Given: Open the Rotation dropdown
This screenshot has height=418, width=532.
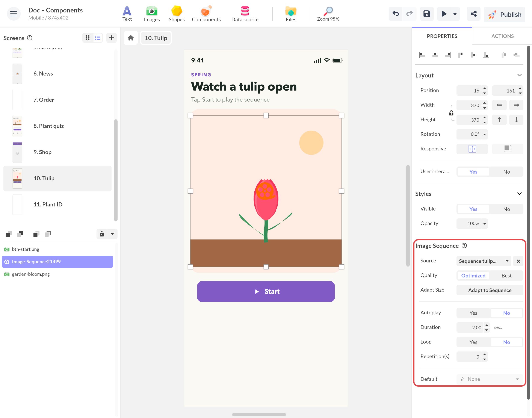Looking at the screenshot, I should pyautogui.click(x=485, y=134).
